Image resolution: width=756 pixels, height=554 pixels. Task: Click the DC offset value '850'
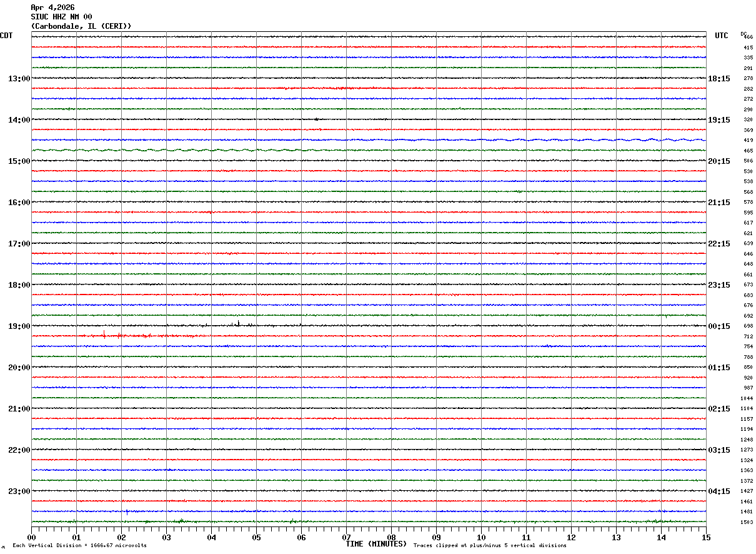748,367
